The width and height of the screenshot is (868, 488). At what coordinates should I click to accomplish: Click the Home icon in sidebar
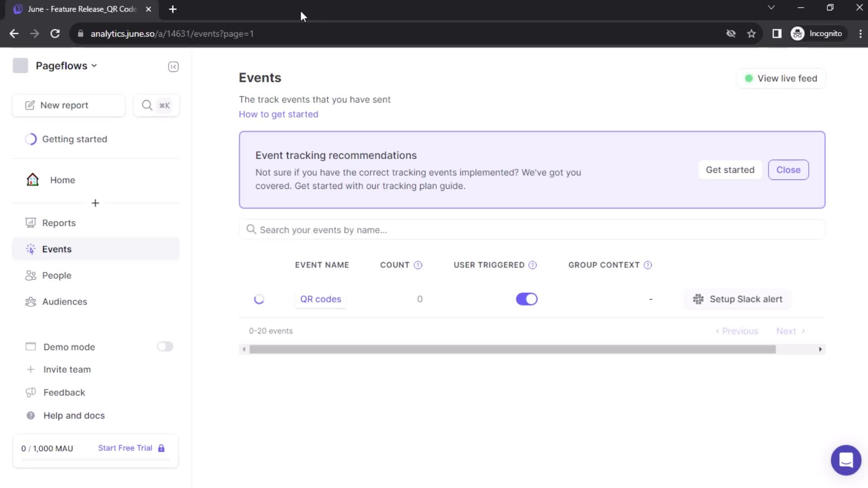[33, 179]
